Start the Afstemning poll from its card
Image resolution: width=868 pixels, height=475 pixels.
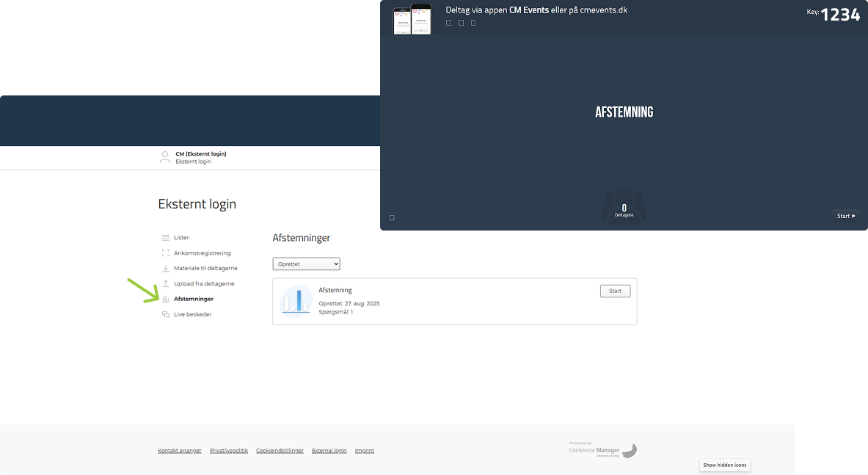[615, 291]
